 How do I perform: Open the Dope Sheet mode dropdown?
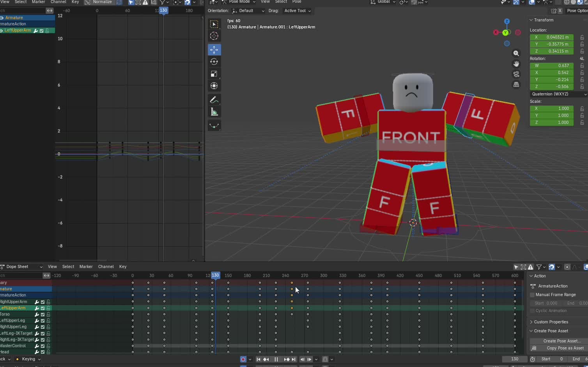(21, 267)
